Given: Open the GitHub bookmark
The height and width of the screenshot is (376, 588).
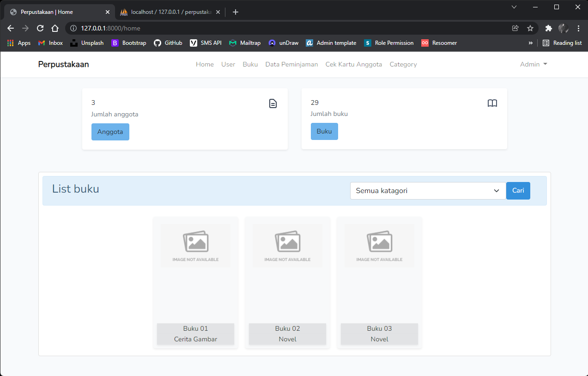Looking at the screenshot, I should click(x=168, y=43).
